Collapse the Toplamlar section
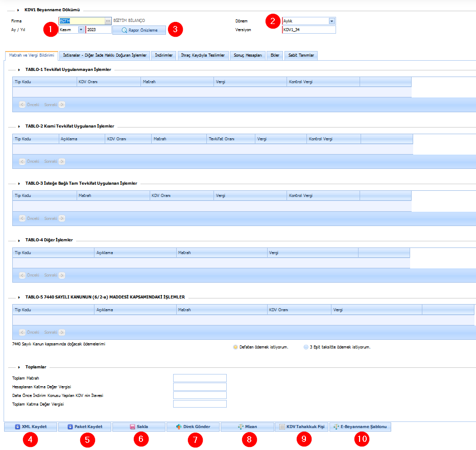Screen dimensions: 476x450 pyautogui.click(x=19, y=367)
